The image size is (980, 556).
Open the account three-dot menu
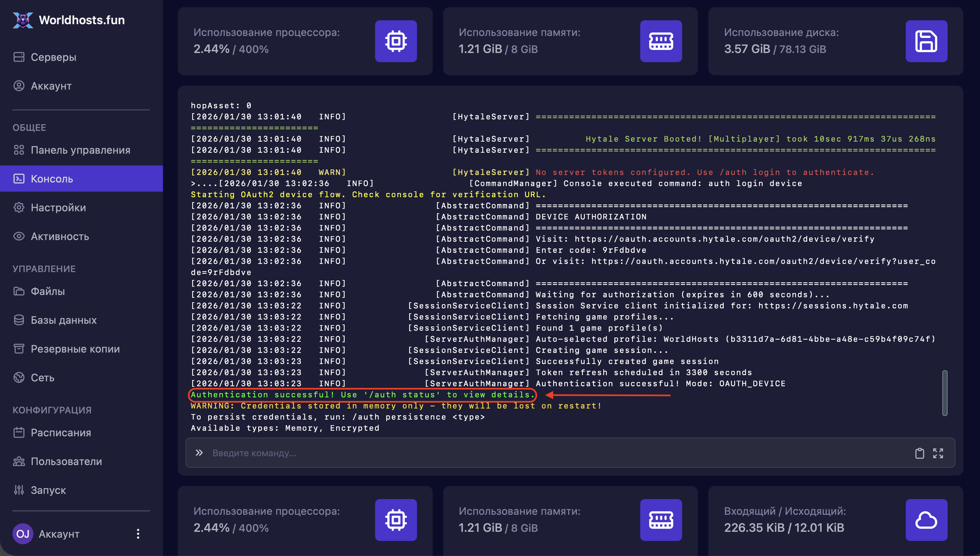(138, 533)
